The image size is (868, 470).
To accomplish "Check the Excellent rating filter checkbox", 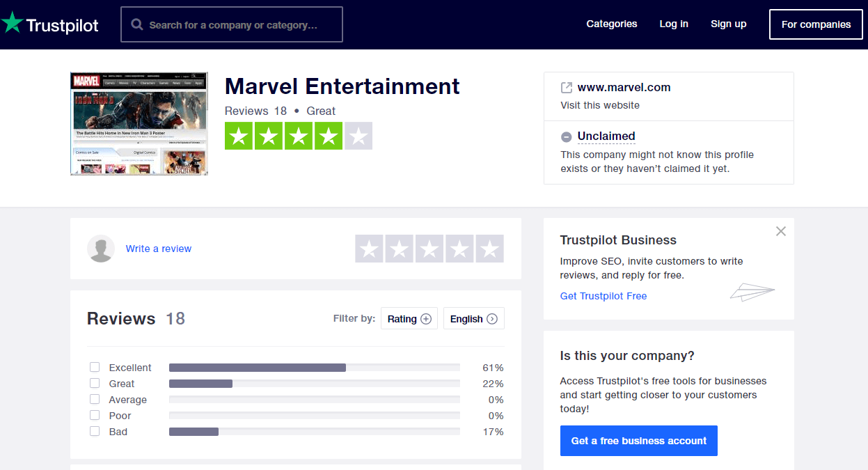I will tap(95, 367).
